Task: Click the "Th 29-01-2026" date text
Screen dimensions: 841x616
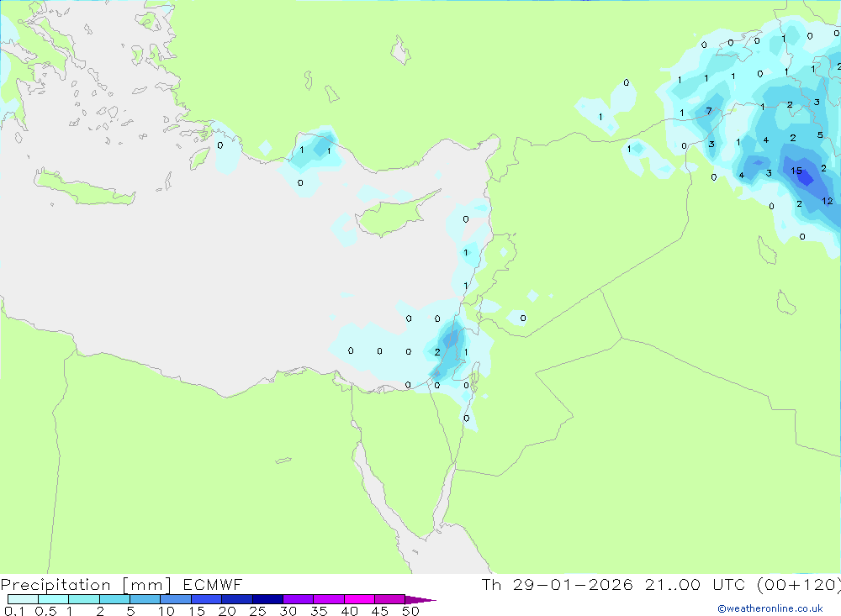Action: (x=557, y=584)
